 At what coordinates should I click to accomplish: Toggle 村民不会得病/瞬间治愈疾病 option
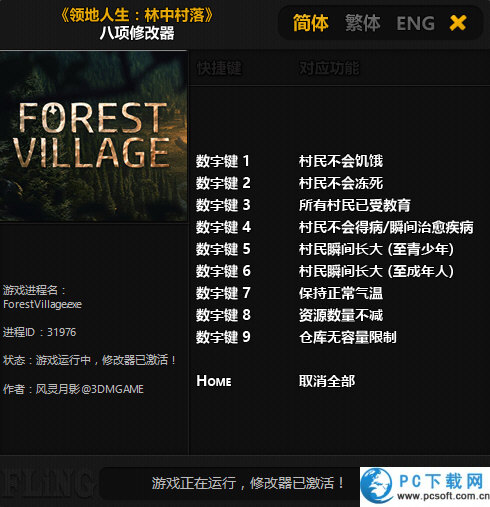pos(386,227)
